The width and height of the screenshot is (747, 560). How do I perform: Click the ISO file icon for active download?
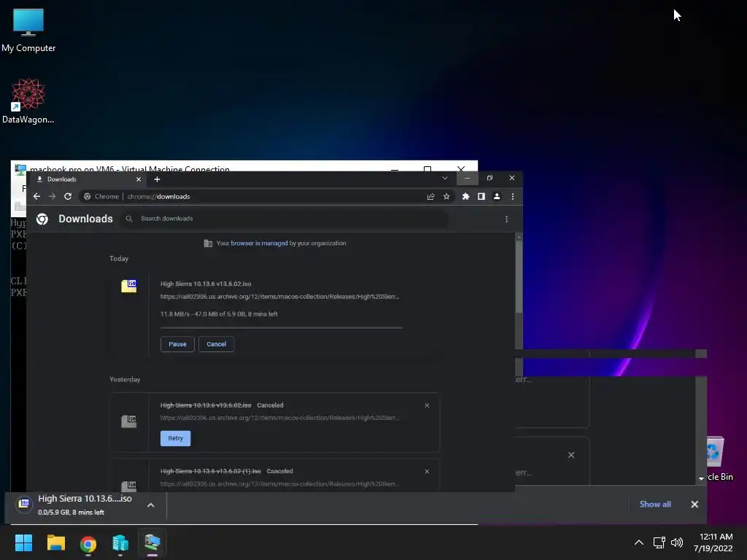click(x=128, y=286)
